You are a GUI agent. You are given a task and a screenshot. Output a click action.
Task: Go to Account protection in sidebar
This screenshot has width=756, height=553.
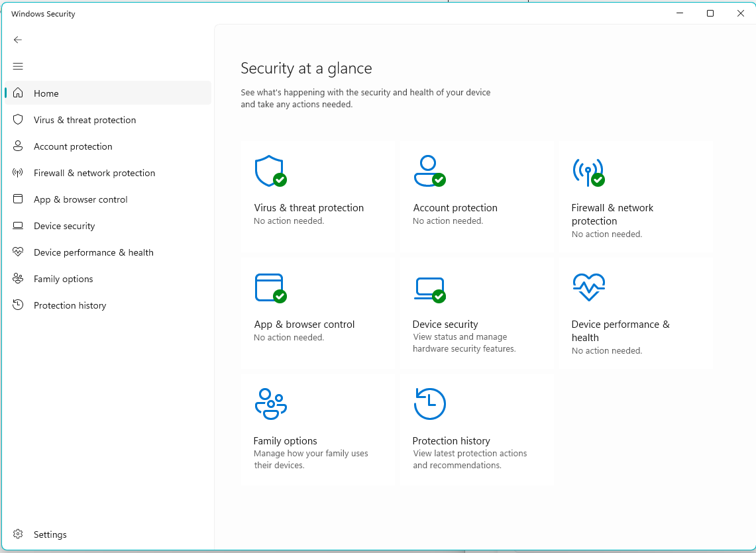(x=108, y=146)
